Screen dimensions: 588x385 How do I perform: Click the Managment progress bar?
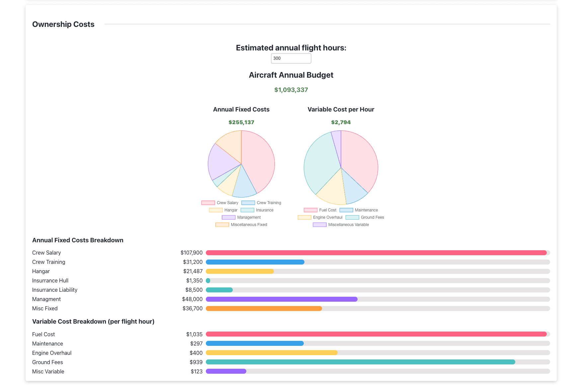pos(378,299)
